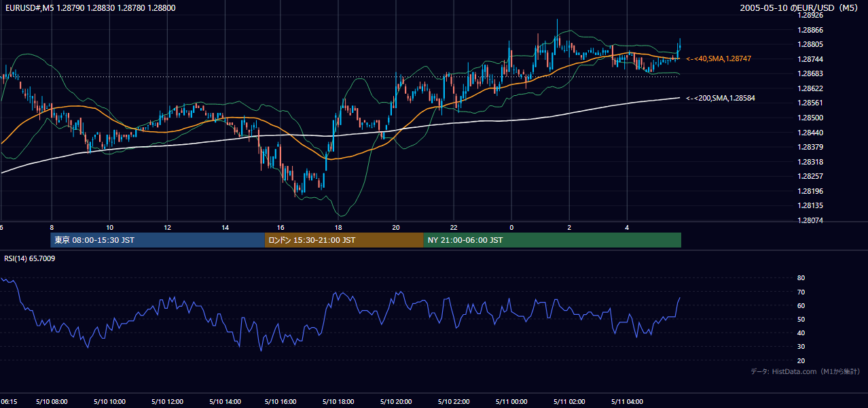Click the HistData.com data source credit
Viewport: 868px width, 408px height.
(x=806, y=371)
